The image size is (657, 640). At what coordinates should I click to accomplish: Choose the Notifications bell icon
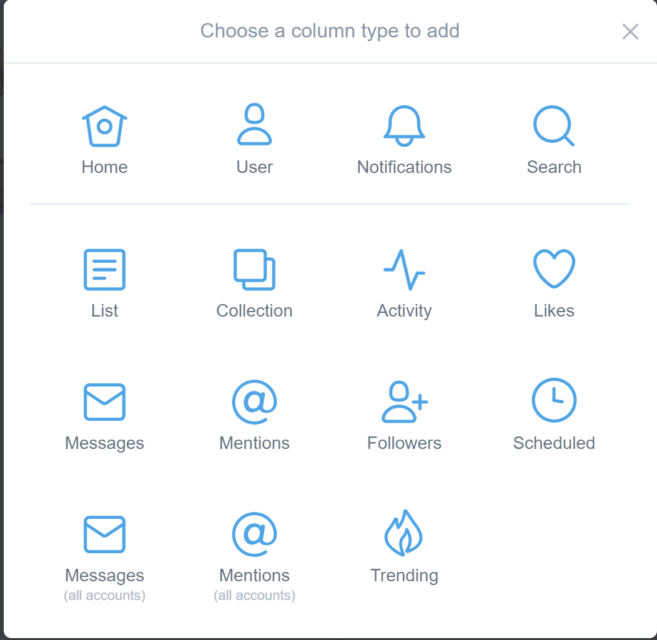404,125
